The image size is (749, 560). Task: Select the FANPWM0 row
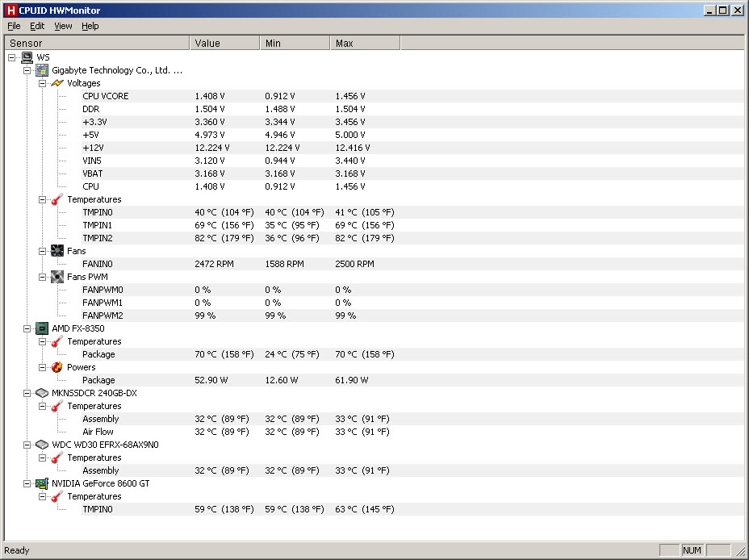click(412, 290)
